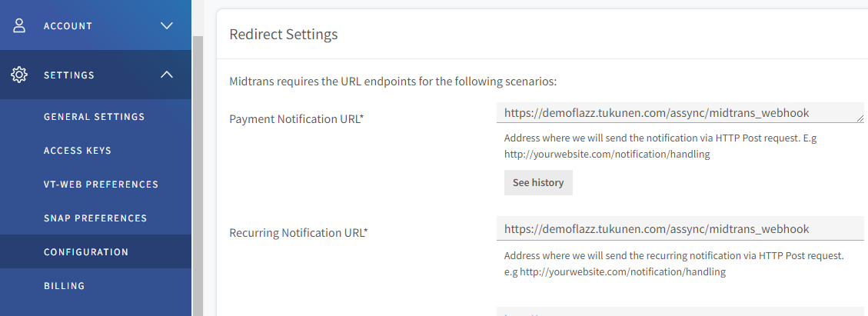Open VT-Web Preferences
This screenshot has height=316, width=868.
pyautogui.click(x=101, y=185)
